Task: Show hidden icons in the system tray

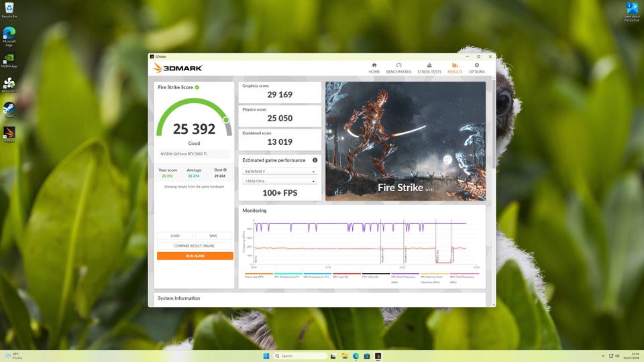Action: tap(603, 356)
